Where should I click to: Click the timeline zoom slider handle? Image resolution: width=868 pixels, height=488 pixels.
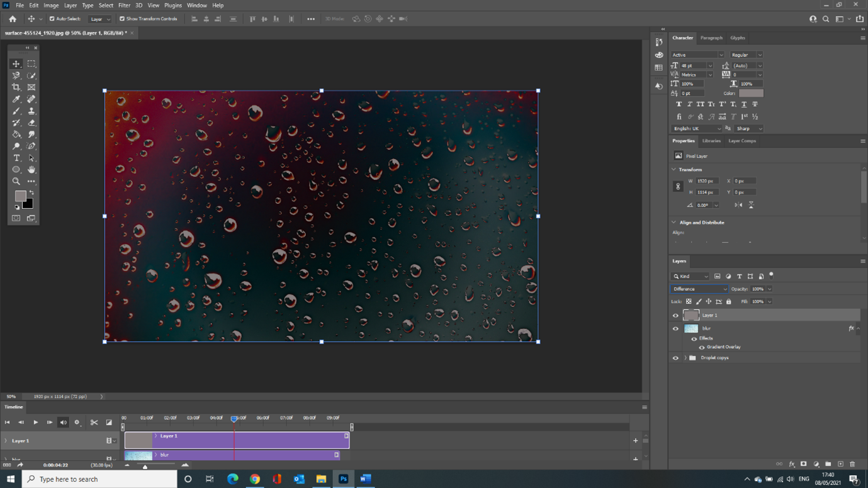click(145, 466)
